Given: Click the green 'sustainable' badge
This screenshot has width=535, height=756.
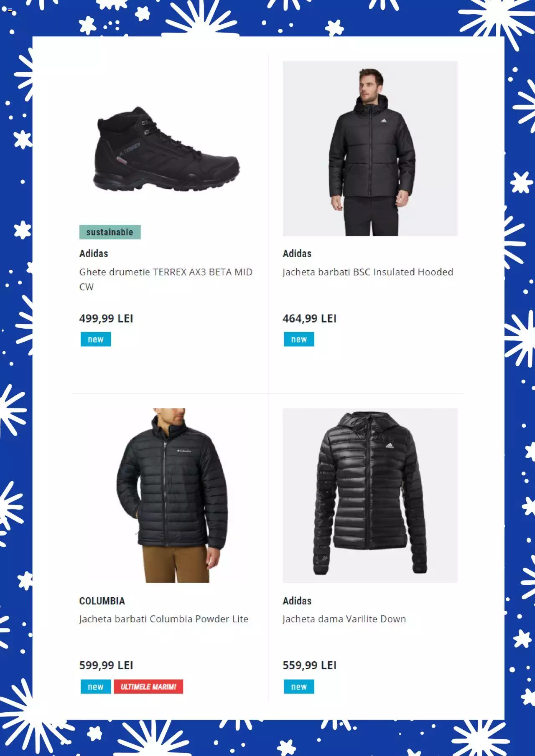Looking at the screenshot, I should 110,232.
